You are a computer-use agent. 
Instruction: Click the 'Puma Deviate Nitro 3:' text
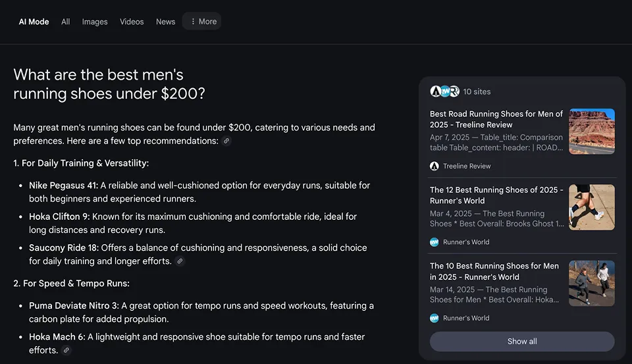74,305
